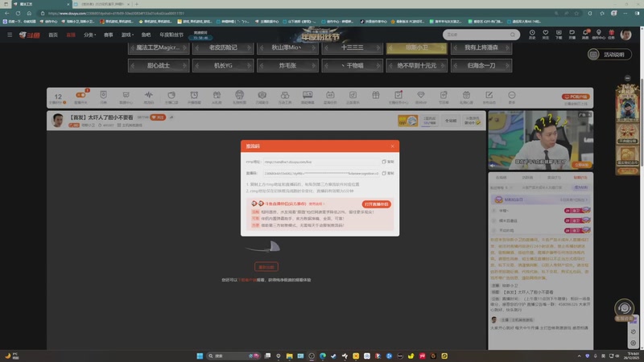Viewport: 644px width, 362px height.
Task: Click right arrow on 机长YG button
Action: click(249, 66)
